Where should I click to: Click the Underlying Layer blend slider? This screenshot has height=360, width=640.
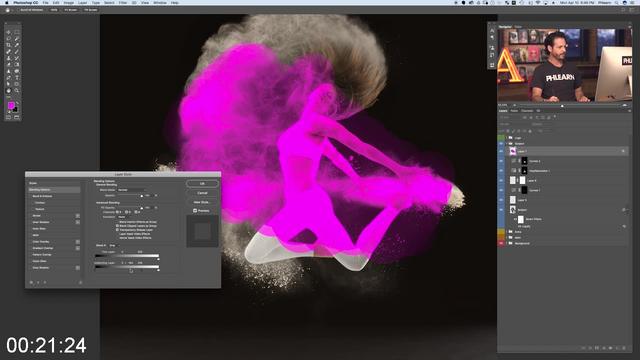[x=127, y=267]
